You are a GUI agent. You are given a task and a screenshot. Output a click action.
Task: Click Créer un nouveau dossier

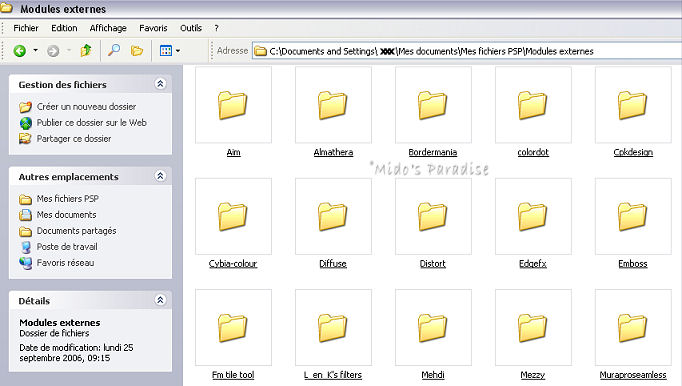86,107
